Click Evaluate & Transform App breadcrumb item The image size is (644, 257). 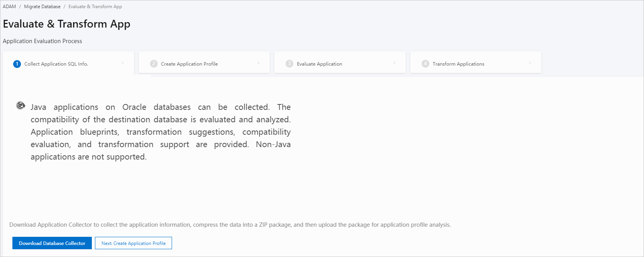pos(95,7)
